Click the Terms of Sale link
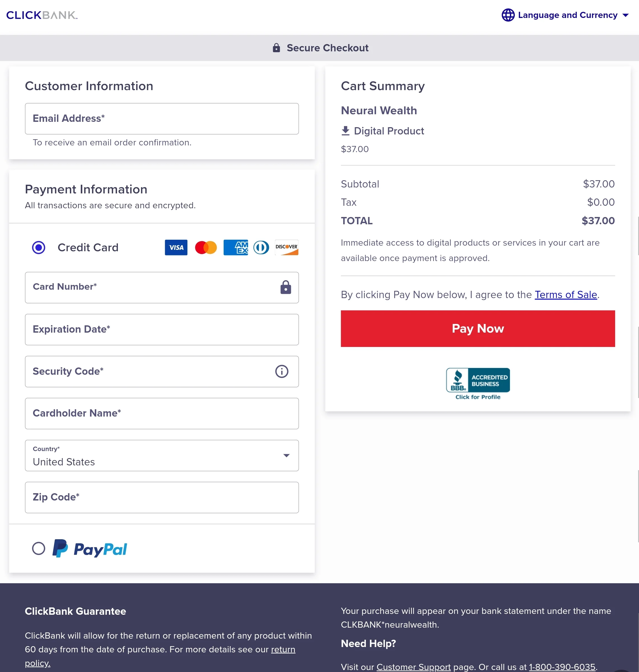This screenshot has height=672, width=639. tap(565, 295)
